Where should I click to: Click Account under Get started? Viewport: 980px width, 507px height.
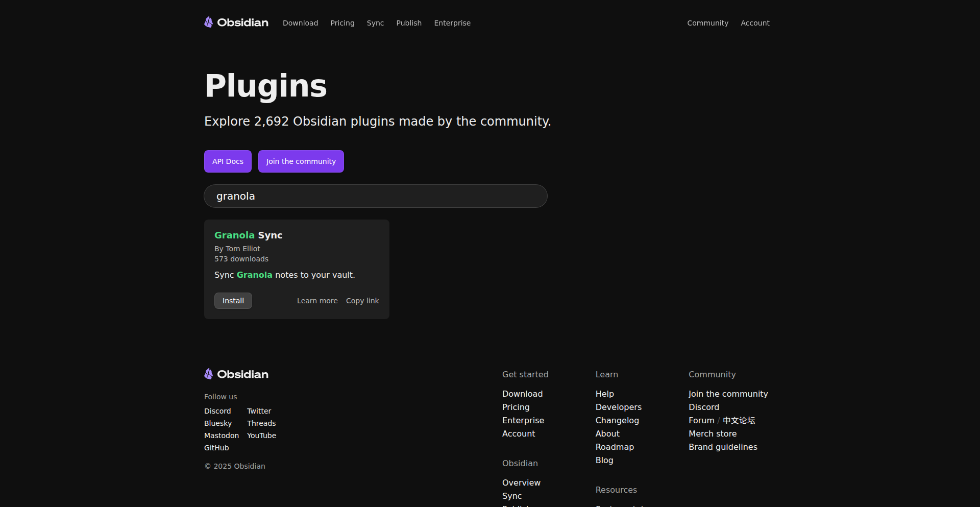point(519,433)
